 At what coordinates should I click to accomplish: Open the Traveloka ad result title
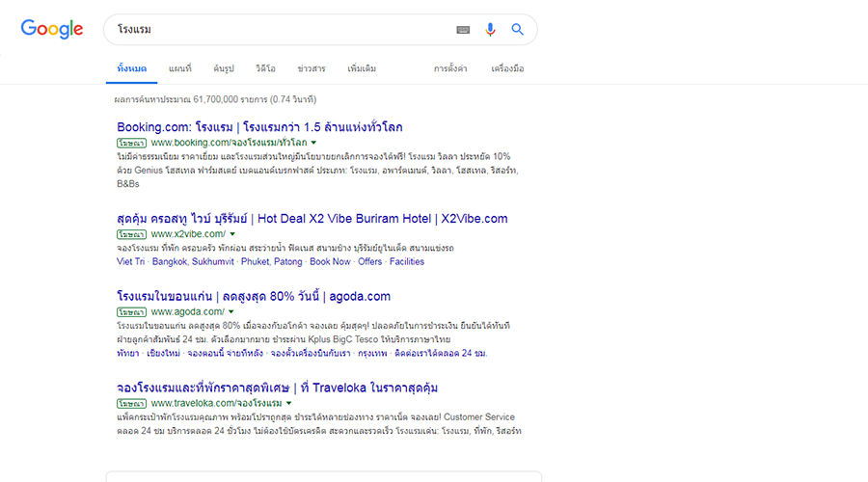pos(278,388)
